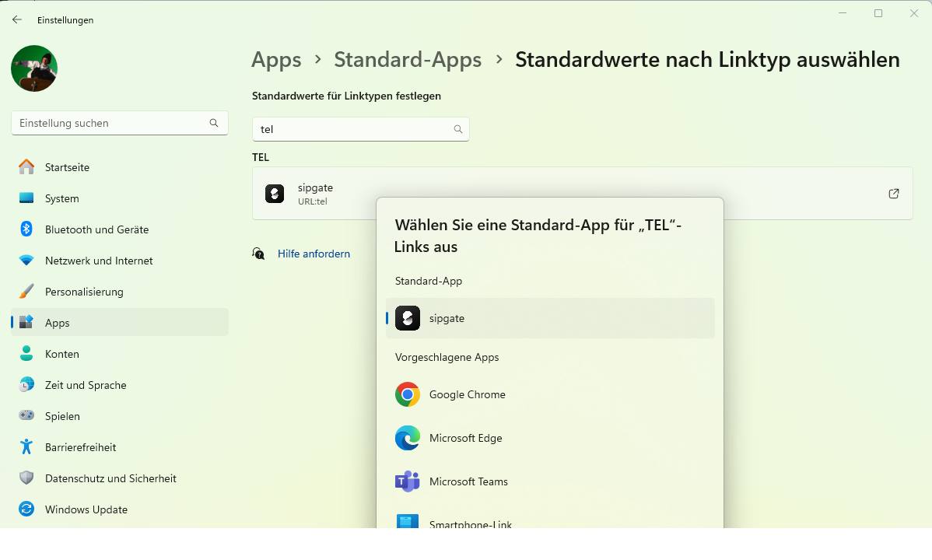Click the Microsoft Teams icon
932x560 pixels.
click(x=408, y=481)
